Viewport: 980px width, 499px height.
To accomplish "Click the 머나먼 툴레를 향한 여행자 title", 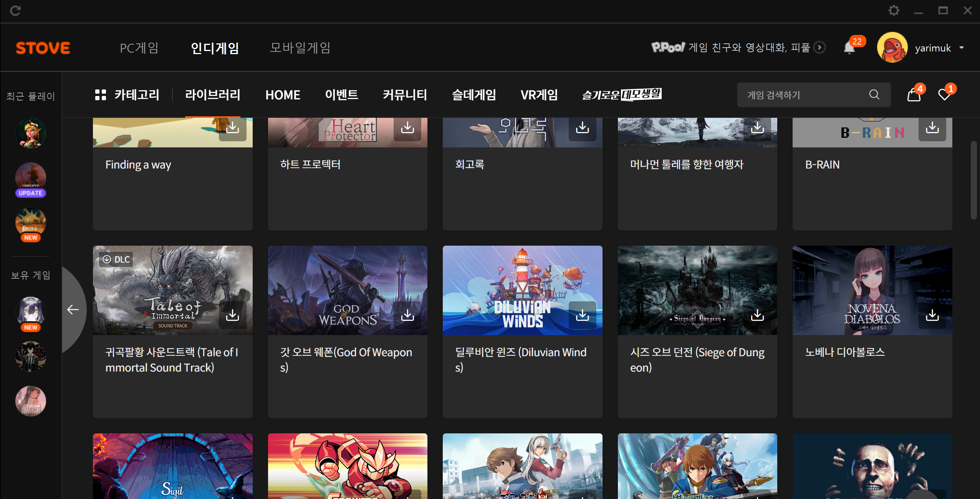I will [687, 164].
